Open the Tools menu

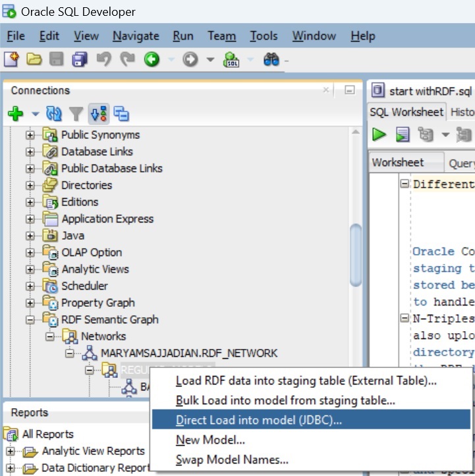(264, 36)
